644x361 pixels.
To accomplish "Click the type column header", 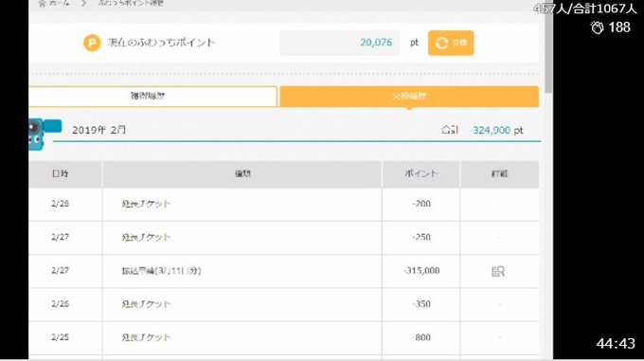I will click(x=242, y=173).
